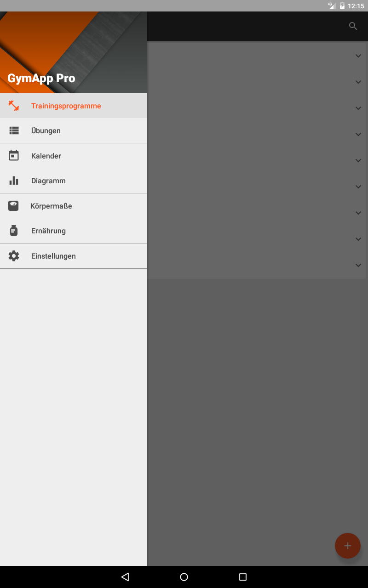Image resolution: width=368 pixels, height=588 pixels.
Task: Expand the last row's chevron arrow
Action: pyautogui.click(x=358, y=265)
